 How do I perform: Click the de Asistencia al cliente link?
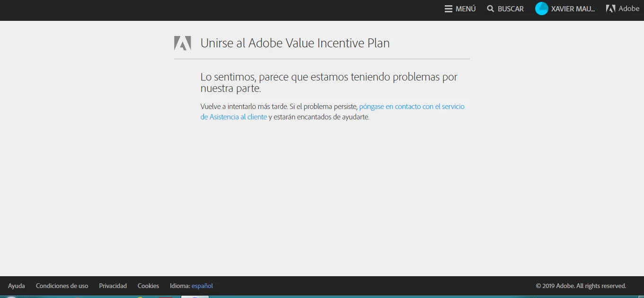tap(234, 117)
